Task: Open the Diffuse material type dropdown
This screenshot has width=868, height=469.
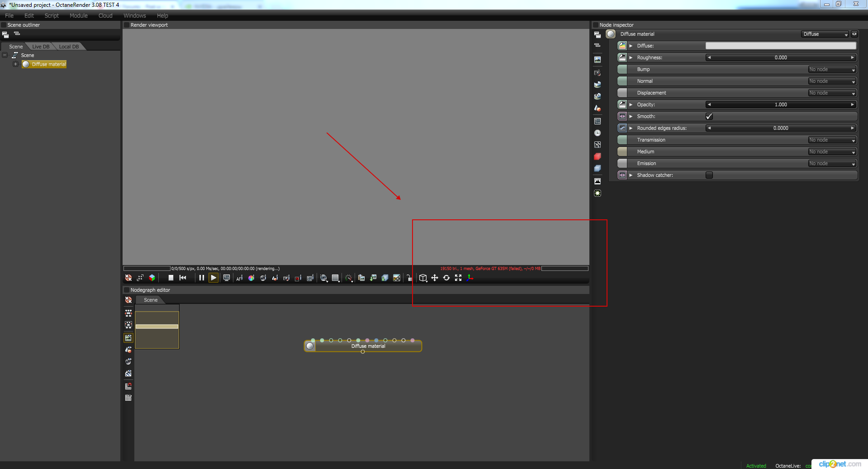Action: pos(825,34)
